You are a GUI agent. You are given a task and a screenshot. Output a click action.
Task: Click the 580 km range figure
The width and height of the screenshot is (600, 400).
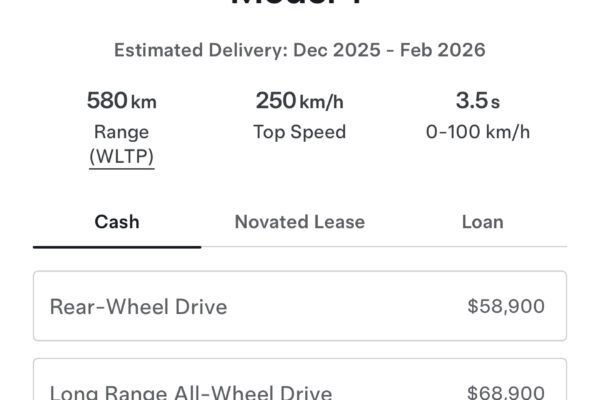[x=121, y=101]
